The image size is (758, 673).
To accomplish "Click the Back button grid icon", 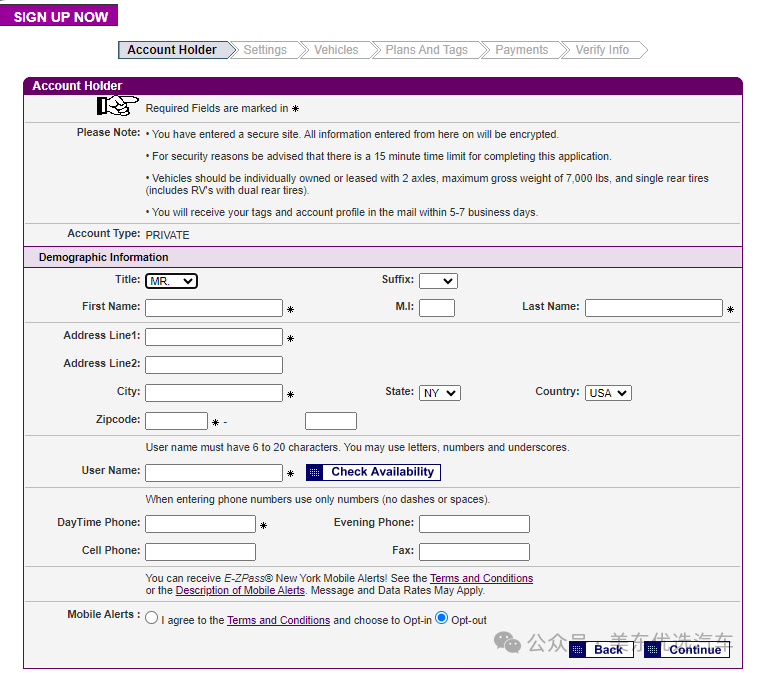I will (577, 650).
